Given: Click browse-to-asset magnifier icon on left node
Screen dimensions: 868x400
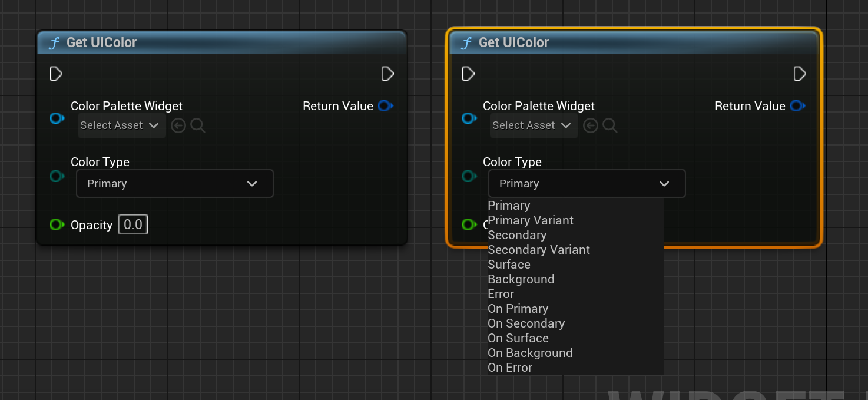Looking at the screenshot, I should pos(198,125).
